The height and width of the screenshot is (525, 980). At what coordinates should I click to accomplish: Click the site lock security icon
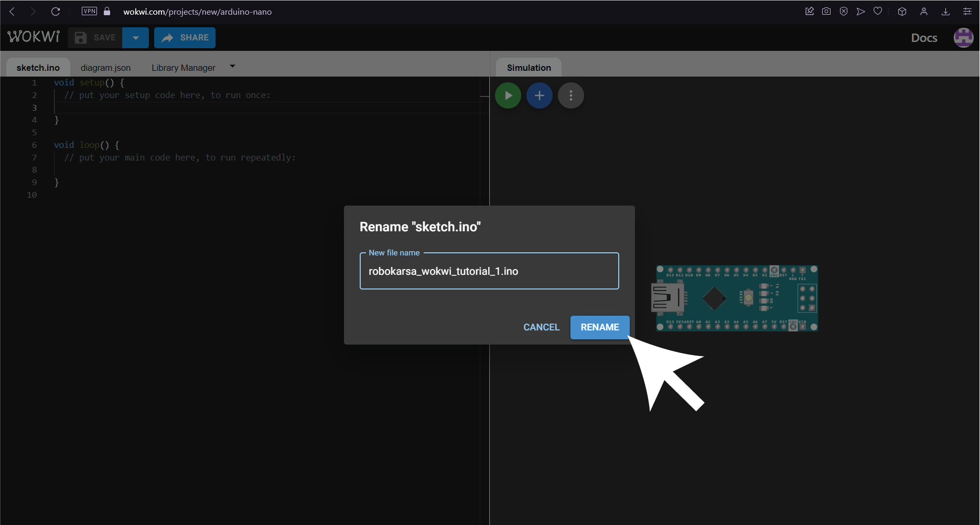(107, 11)
